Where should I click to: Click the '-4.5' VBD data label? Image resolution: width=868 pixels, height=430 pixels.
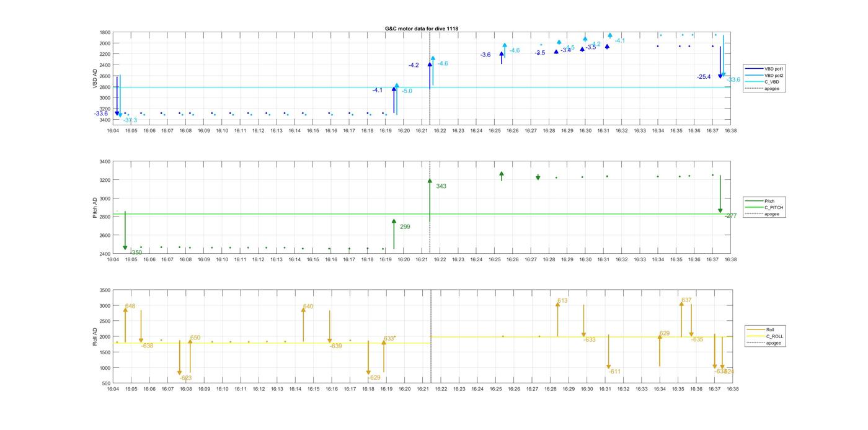[x=569, y=47]
